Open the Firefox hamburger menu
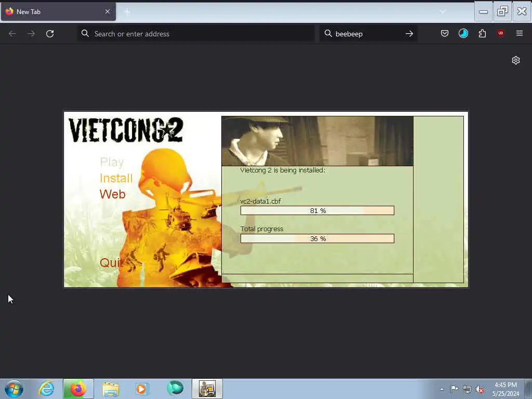The width and height of the screenshot is (532, 399). coord(519,33)
